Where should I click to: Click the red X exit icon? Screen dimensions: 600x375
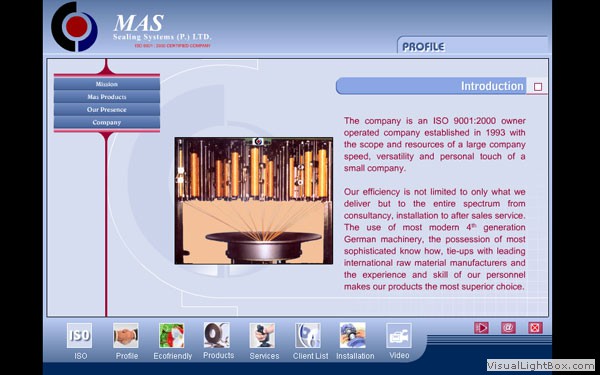pos(535,328)
